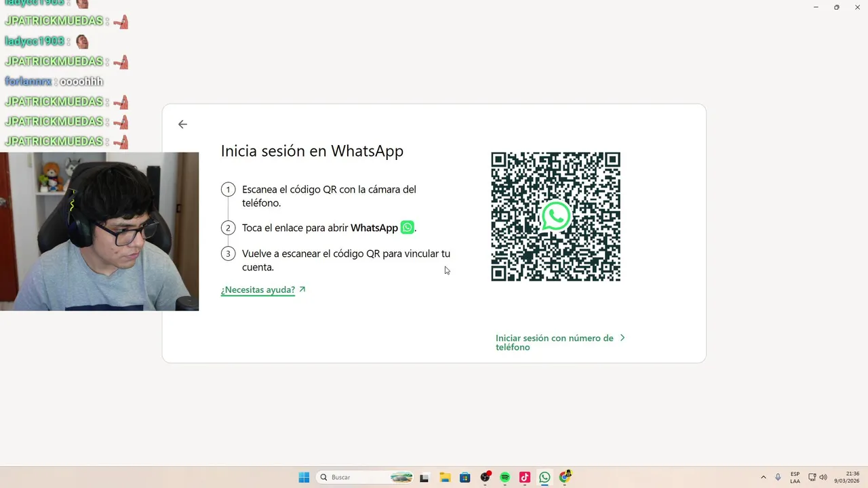
Task: Click the webcam overlay video
Action: click(x=99, y=232)
